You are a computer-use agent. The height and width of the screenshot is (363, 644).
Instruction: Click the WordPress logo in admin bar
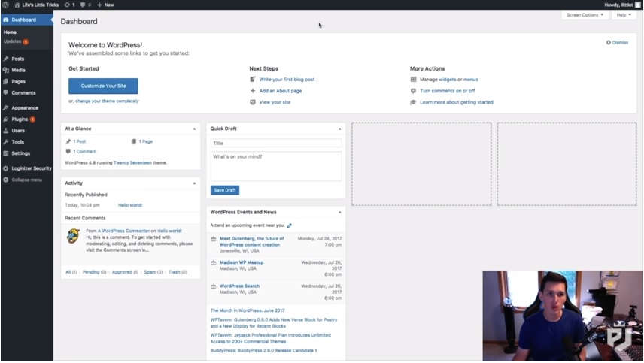(x=6, y=5)
